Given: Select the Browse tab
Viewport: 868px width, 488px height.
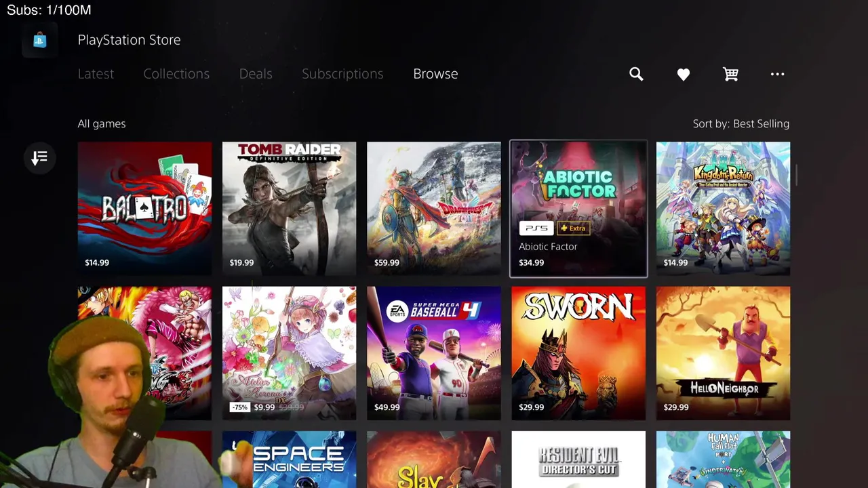Looking at the screenshot, I should point(435,74).
